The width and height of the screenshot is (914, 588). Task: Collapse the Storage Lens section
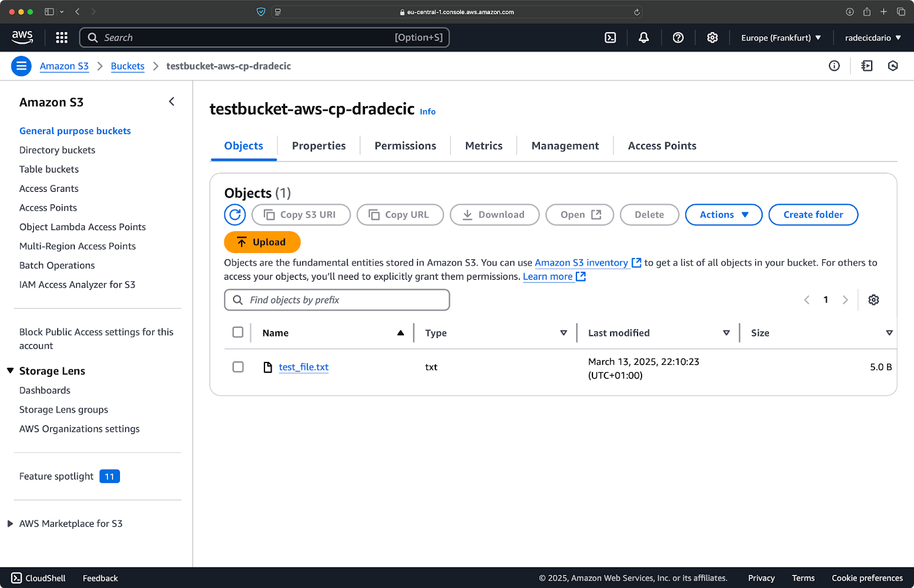tap(10, 370)
